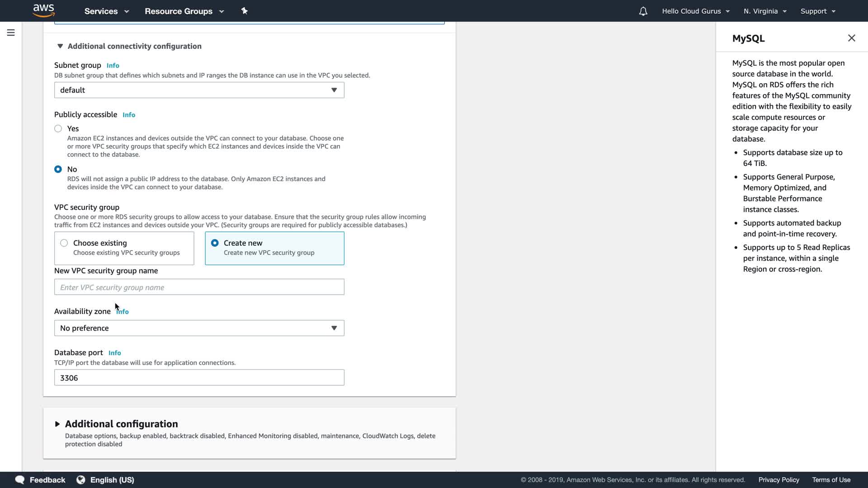Image resolution: width=868 pixels, height=488 pixels.
Task: Click the Feedback speech bubble icon
Action: click(x=20, y=480)
